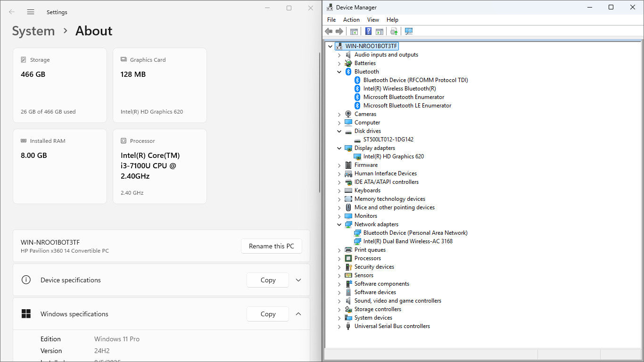Click the Show/Hide Action Pane icon
Screen dimensions: 644x362
[380, 31]
